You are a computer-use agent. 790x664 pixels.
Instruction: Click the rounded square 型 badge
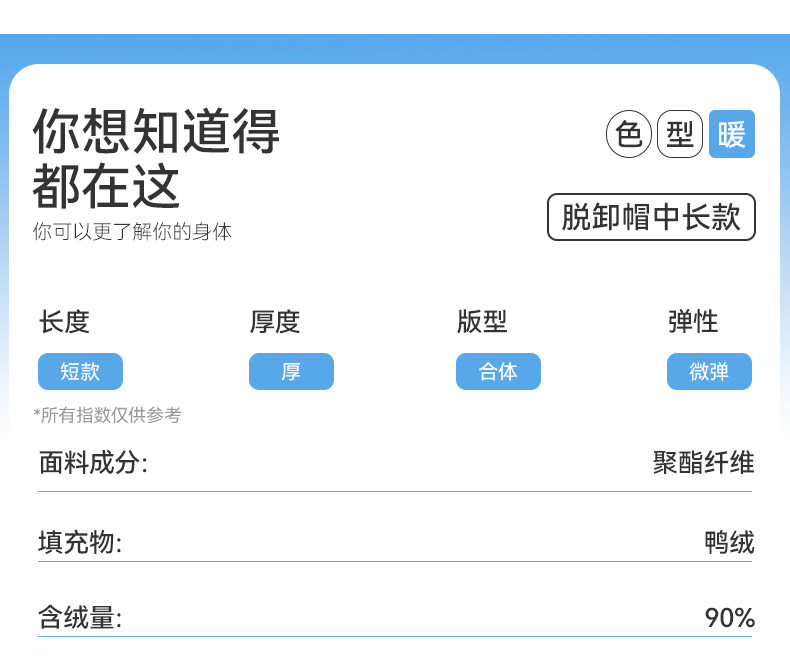click(x=680, y=135)
